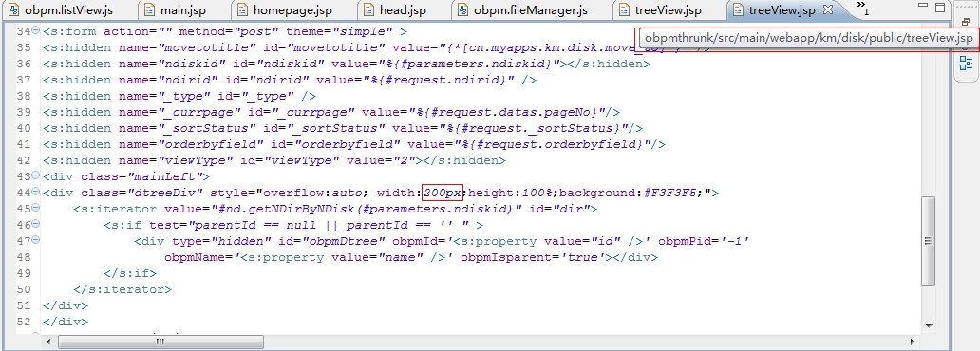This screenshot has height=351, width=980.
Task: Click the "_type" name value on line 38
Action: 185,96
